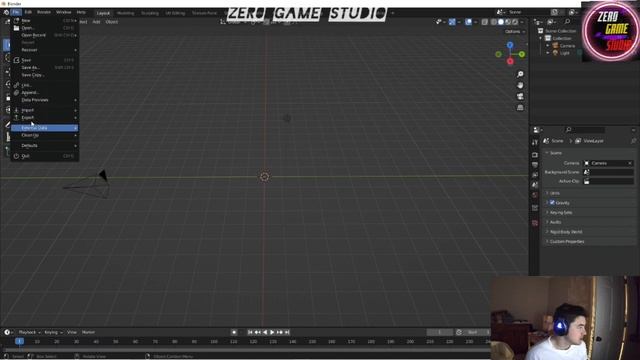Open the Data Previews submenu
The width and height of the screenshot is (640, 360).
coord(45,100)
